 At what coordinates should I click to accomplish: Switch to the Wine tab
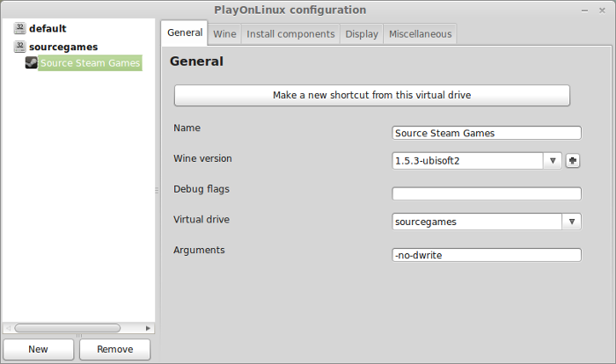(x=224, y=34)
